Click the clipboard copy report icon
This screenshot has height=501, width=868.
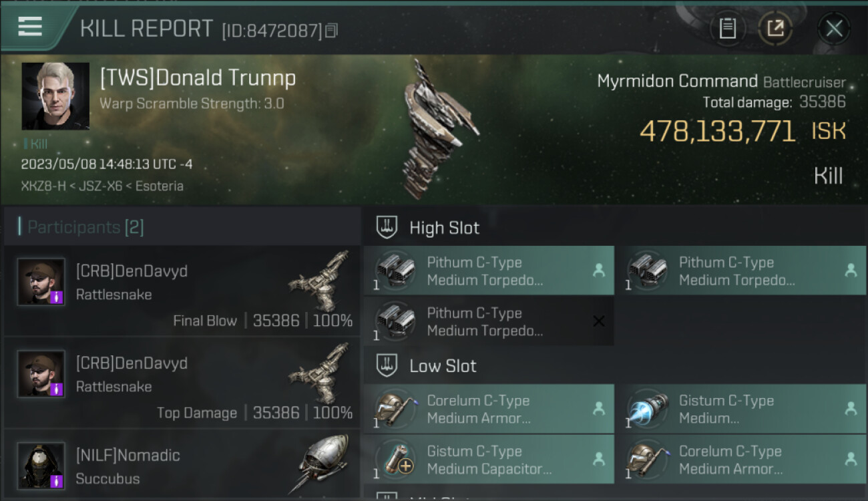click(x=727, y=29)
